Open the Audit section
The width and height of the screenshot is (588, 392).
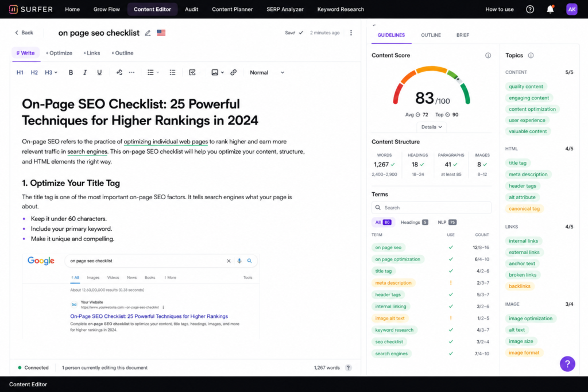coord(191,9)
